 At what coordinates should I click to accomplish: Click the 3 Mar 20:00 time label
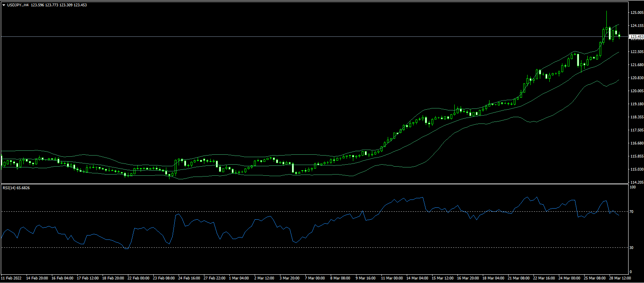pyautogui.click(x=290, y=278)
